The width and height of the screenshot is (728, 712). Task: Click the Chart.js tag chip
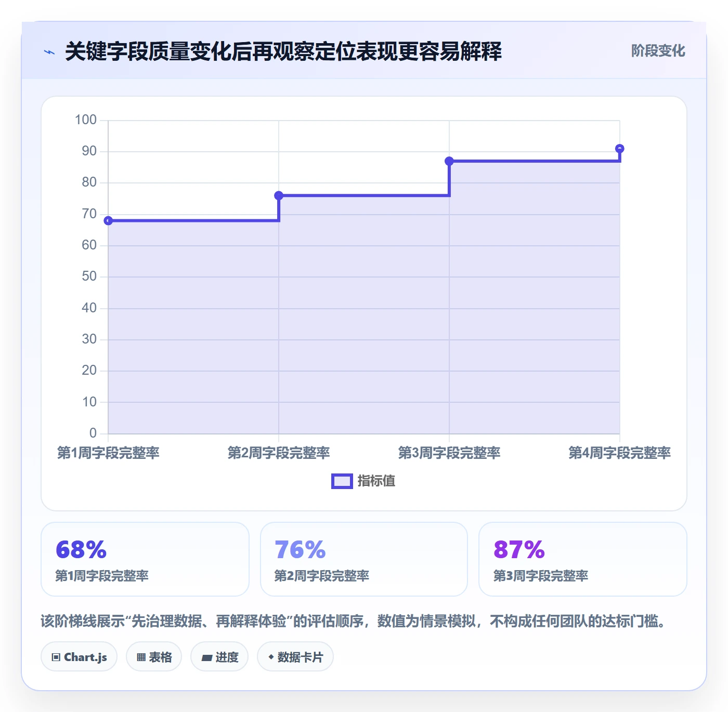click(x=79, y=657)
